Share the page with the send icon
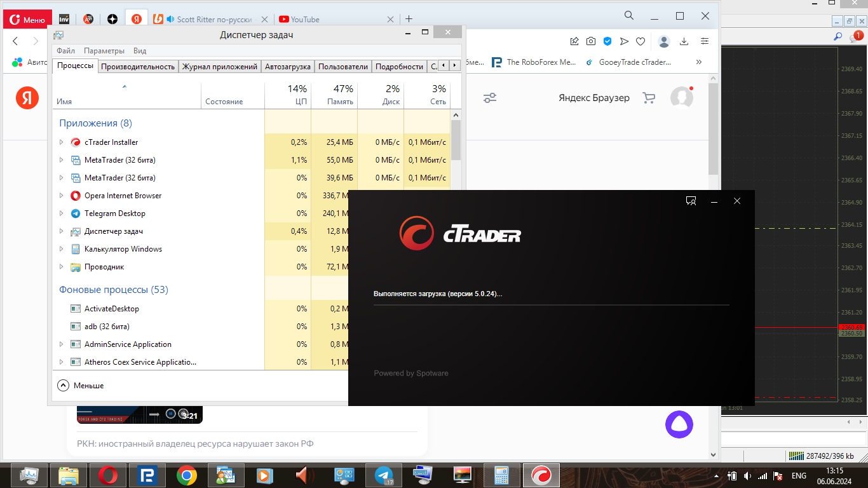The height and width of the screenshot is (488, 868). tap(624, 41)
